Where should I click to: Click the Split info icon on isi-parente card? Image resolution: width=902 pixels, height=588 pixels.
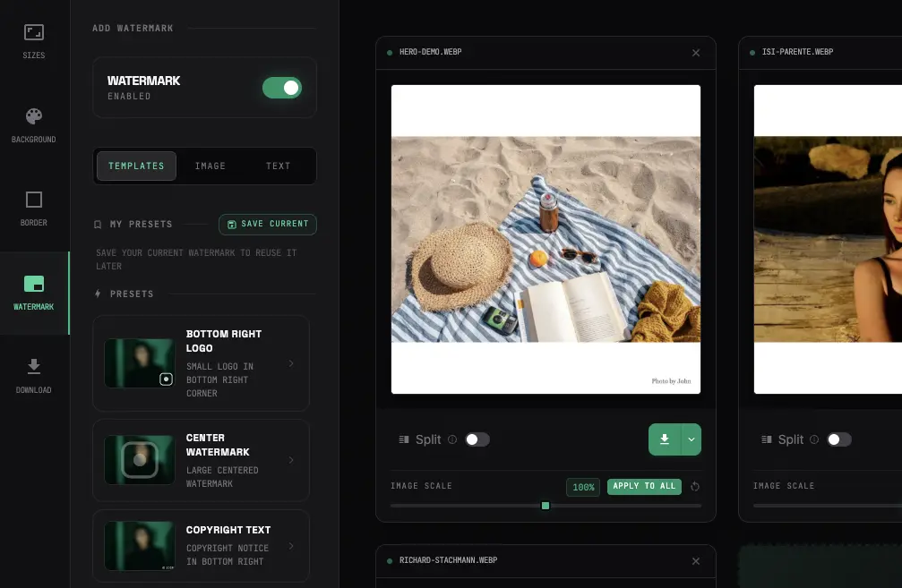tap(814, 439)
